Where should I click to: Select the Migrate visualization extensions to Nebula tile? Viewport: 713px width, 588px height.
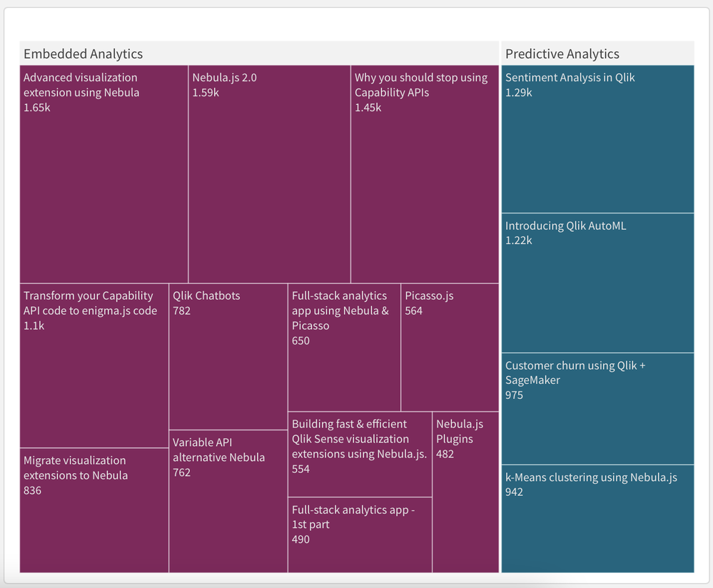[94, 510]
